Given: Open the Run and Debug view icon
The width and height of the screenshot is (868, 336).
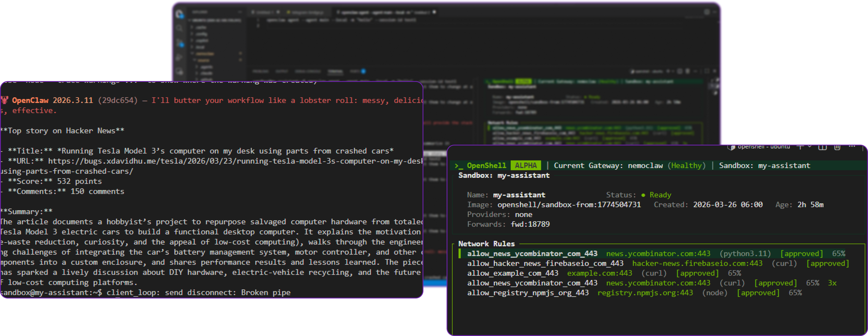Looking at the screenshot, I should 179,57.
